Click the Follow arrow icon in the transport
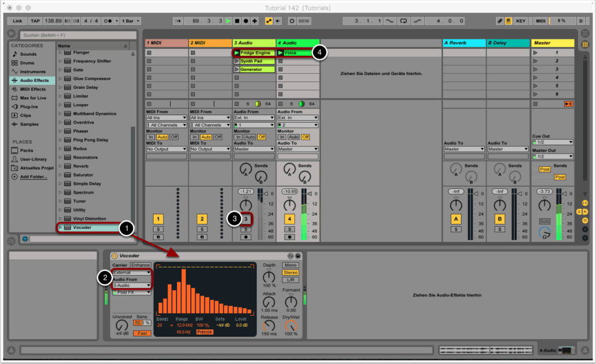 click(x=178, y=21)
